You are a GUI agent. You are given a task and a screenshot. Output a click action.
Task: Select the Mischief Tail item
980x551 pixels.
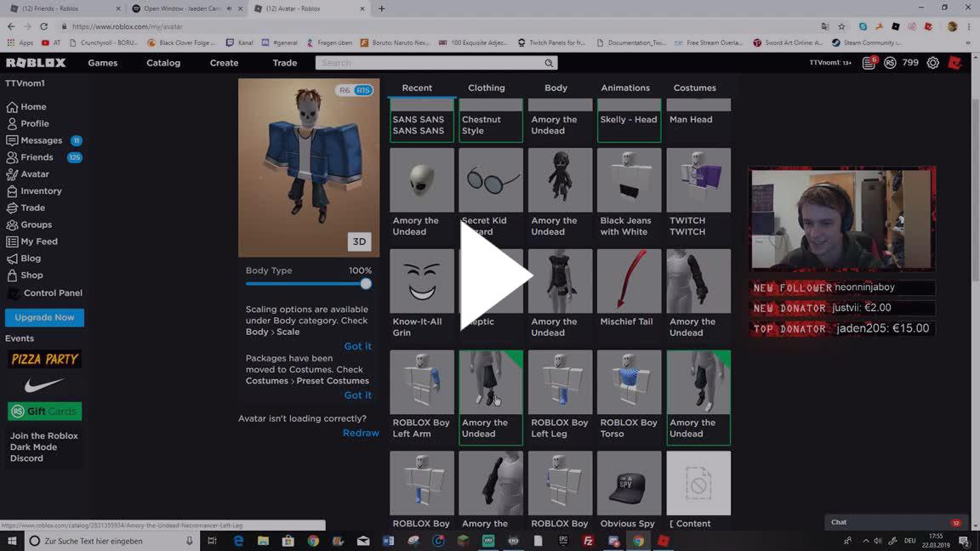click(x=629, y=288)
